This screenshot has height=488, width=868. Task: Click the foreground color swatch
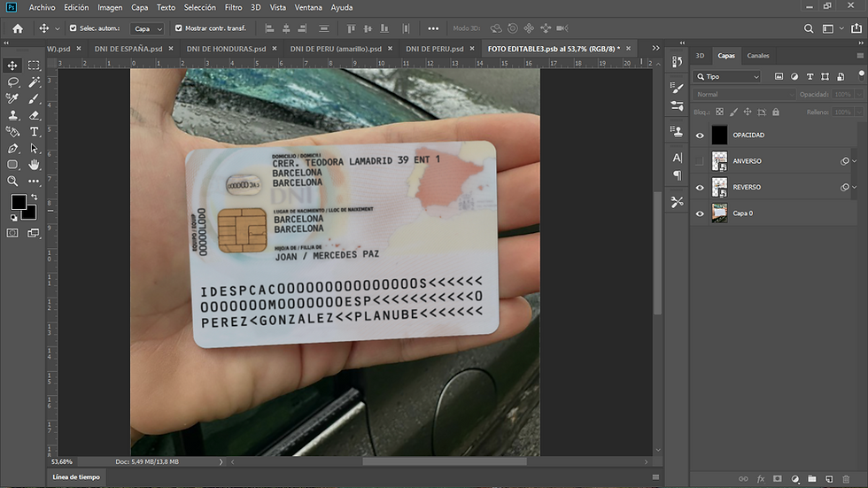click(17, 201)
